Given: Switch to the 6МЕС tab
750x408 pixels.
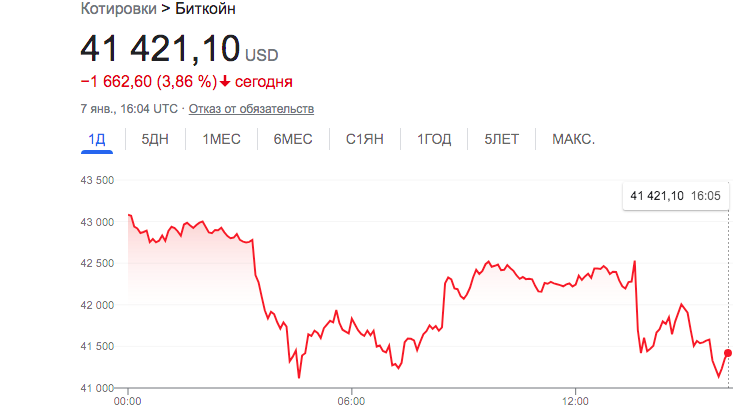Looking at the screenshot, I should click(293, 139).
